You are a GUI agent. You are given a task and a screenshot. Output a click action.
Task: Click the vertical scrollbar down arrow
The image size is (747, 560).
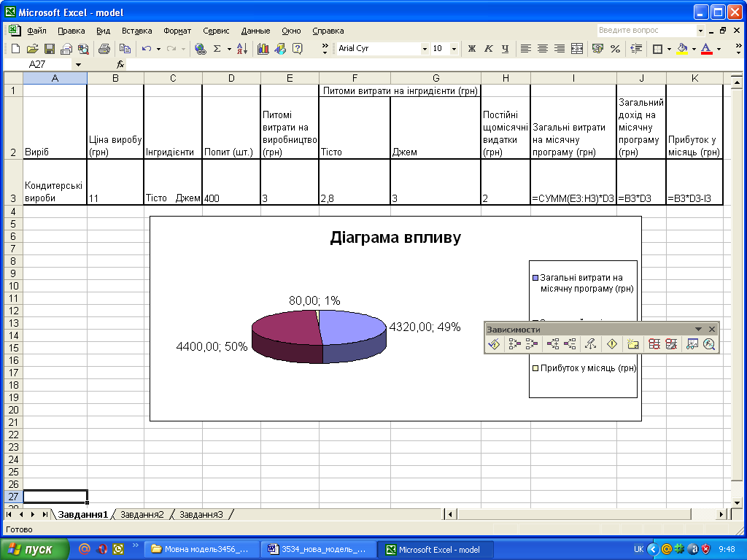click(x=737, y=502)
